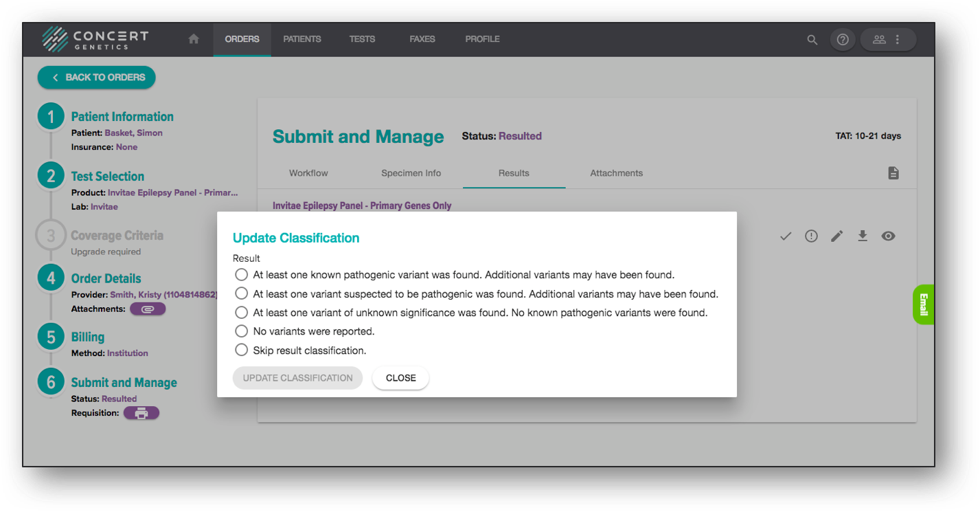Click the document icon beside the Attachments tab
The height and width of the screenshot is (512, 980).
(x=893, y=173)
